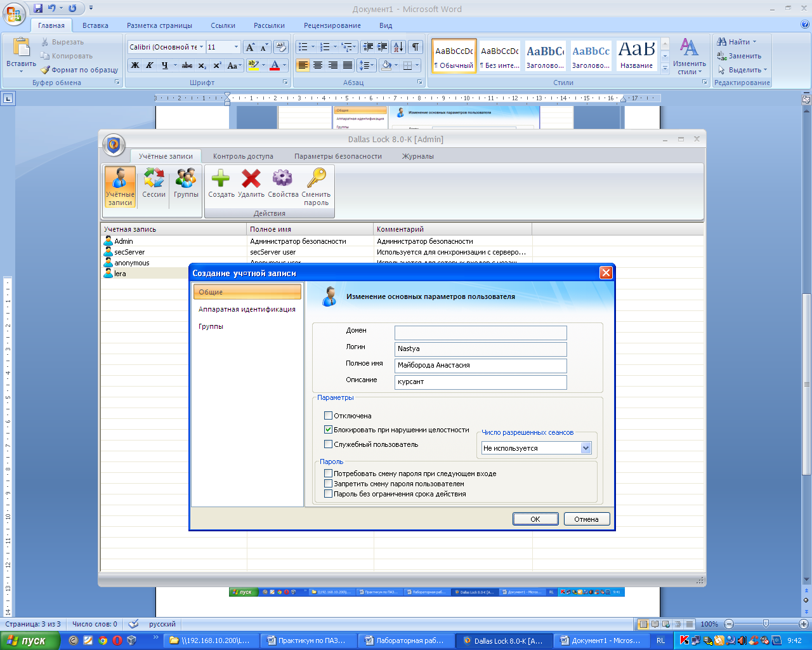812x650 pixels.
Task: Clear formatting icon in font group
Action: (282, 47)
